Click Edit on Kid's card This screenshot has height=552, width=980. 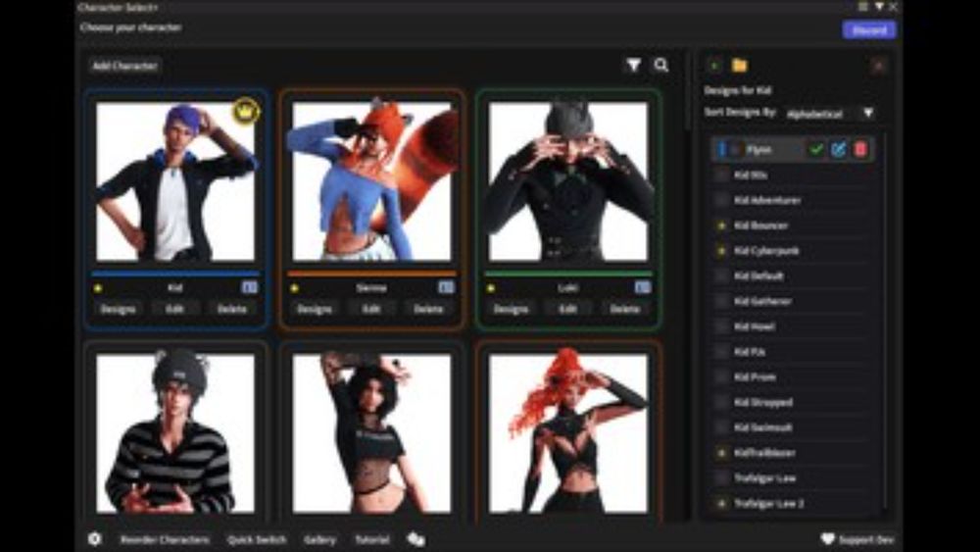click(175, 309)
